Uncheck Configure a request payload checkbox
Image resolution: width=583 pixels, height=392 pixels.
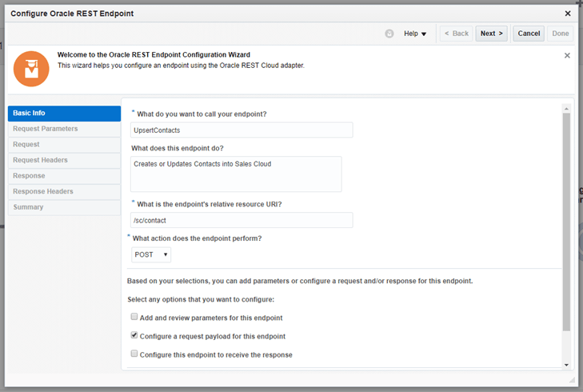(134, 336)
